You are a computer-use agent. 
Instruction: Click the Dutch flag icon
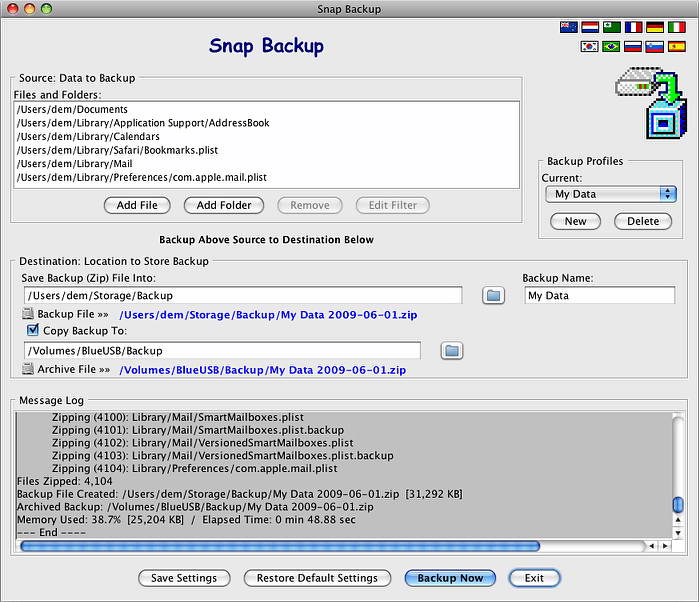589,28
